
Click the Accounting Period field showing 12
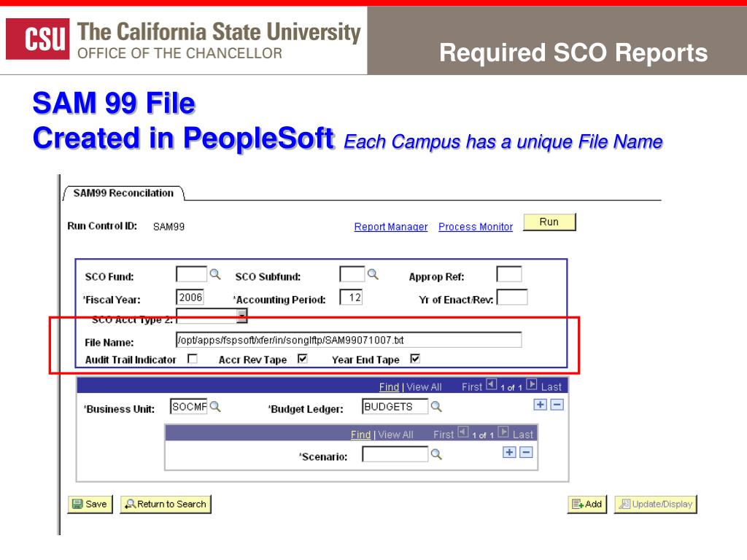pyautogui.click(x=351, y=297)
